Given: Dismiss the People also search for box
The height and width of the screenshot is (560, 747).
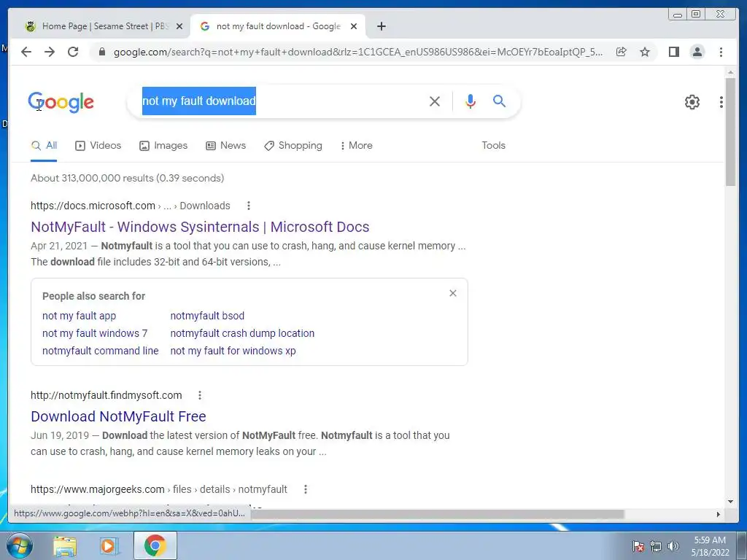Looking at the screenshot, I should (x=453, y=293).
